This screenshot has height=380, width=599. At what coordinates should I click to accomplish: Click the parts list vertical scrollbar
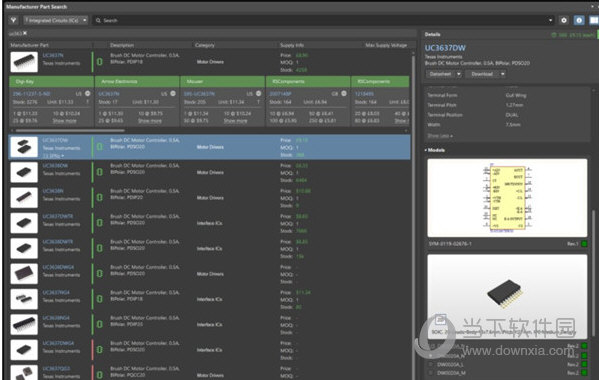[x=413, y=218]
